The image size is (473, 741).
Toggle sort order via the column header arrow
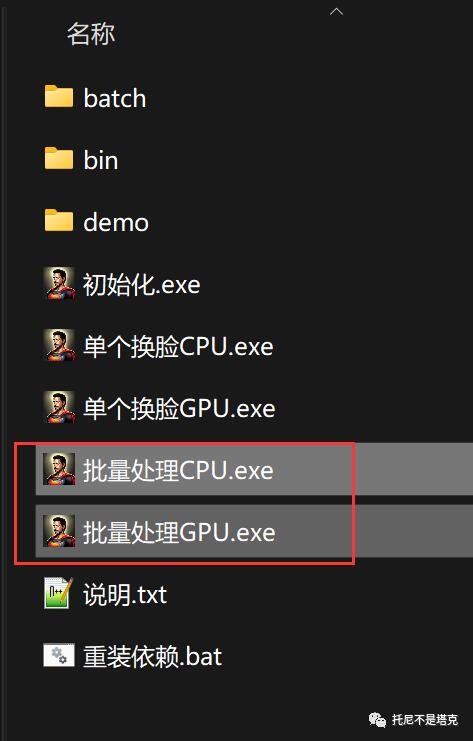coord(336,12)
